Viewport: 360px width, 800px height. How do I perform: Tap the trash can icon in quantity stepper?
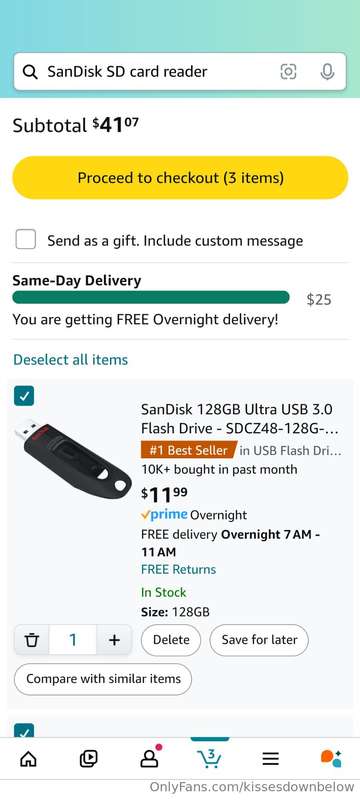[x=32, y=640]
